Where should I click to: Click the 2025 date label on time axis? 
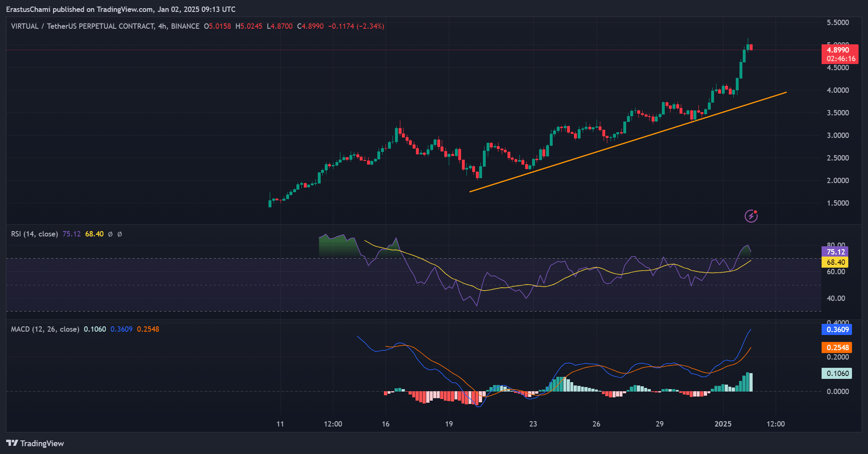[x=723, y=424]
